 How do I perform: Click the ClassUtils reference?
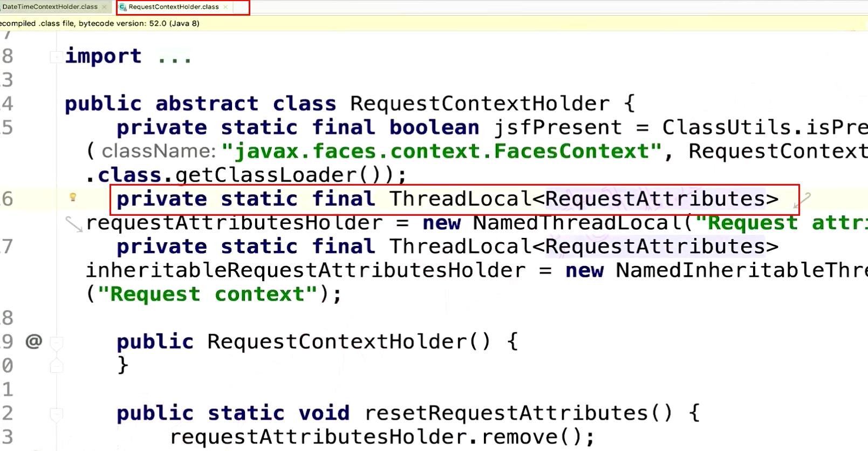[727, 127]
